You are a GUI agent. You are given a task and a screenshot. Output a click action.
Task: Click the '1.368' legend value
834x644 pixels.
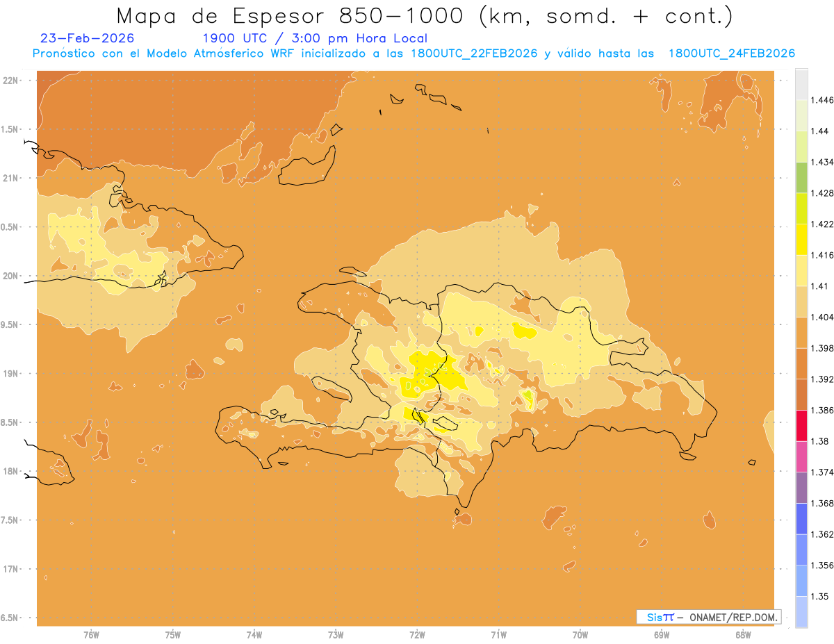pos(822,503)
